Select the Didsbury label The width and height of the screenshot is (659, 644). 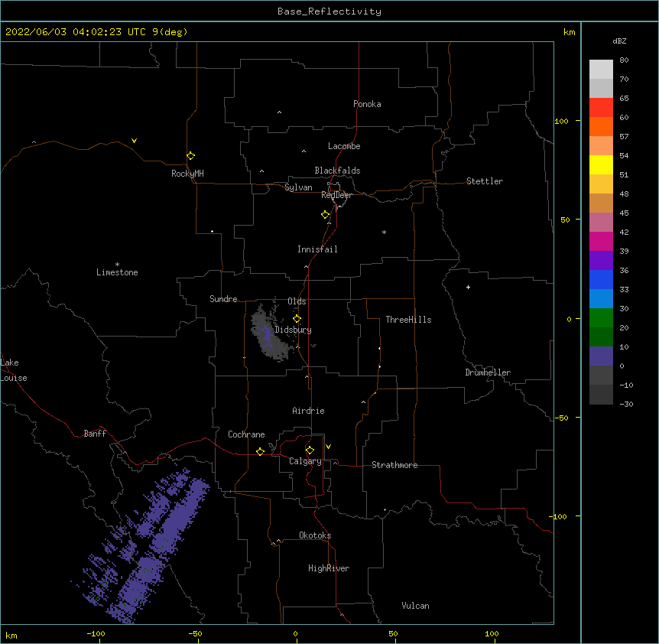294,330
